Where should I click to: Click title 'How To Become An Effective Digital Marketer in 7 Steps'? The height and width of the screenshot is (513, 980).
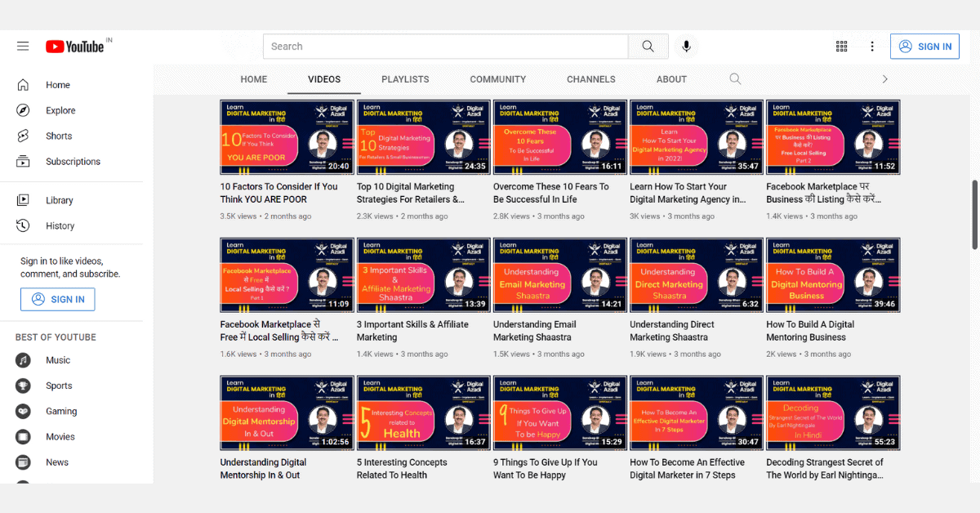(688, 469)
